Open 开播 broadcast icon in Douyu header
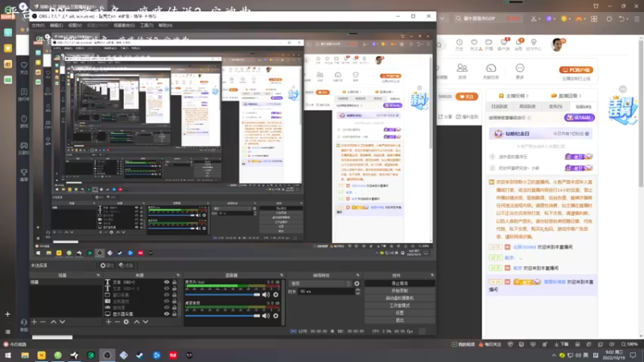This screenshot has width=644, height=362. pos(489,44)
